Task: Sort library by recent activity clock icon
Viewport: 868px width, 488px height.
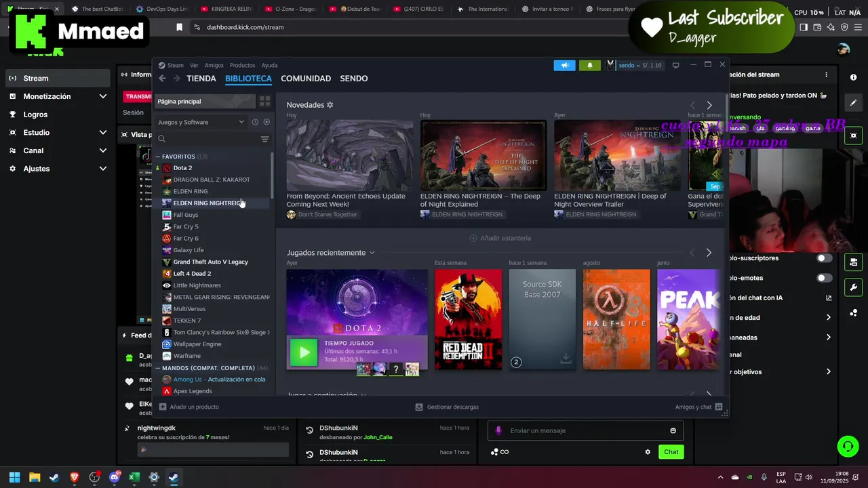Action: [x=255, y=122]
